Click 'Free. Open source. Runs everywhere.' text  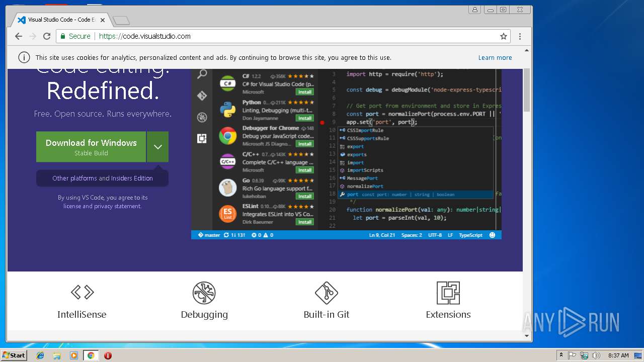103,114
